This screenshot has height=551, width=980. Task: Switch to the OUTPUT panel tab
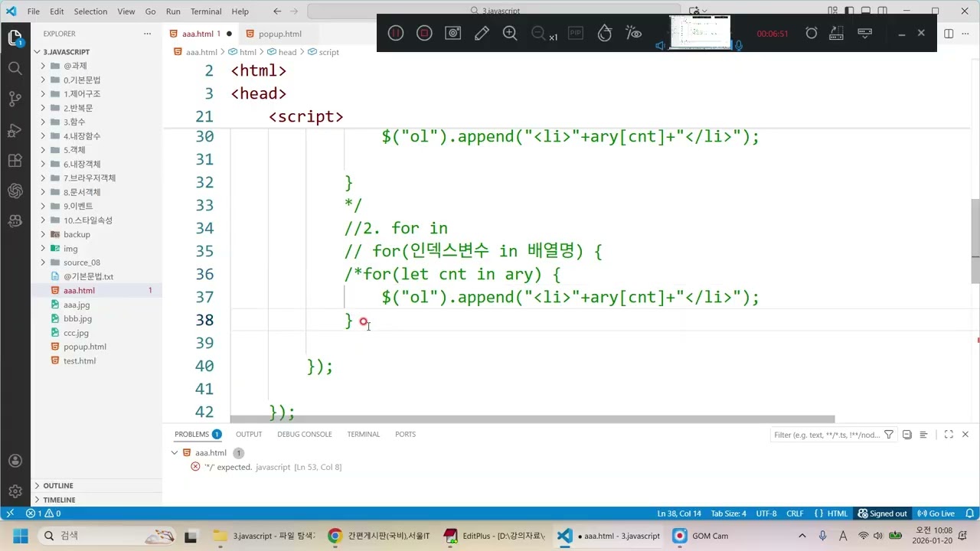249,434
